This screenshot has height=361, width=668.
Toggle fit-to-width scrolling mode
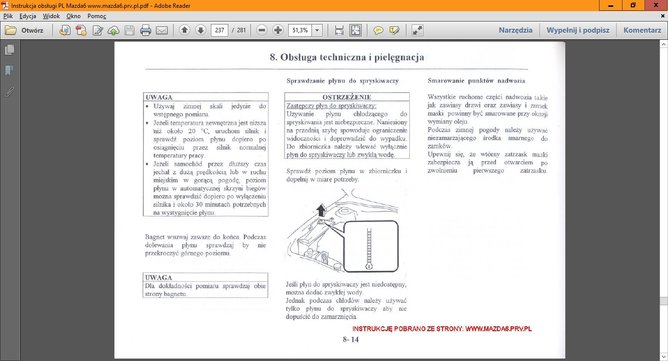(339, 30)
